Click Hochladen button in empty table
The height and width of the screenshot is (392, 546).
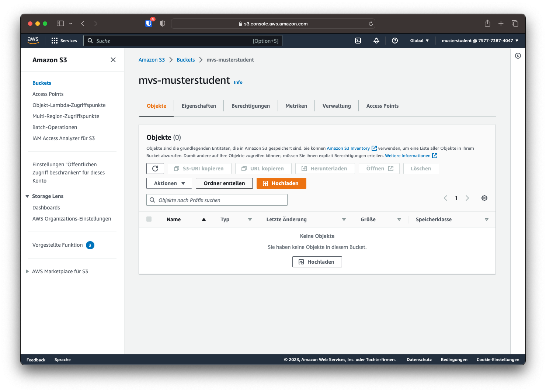[317, 262]
